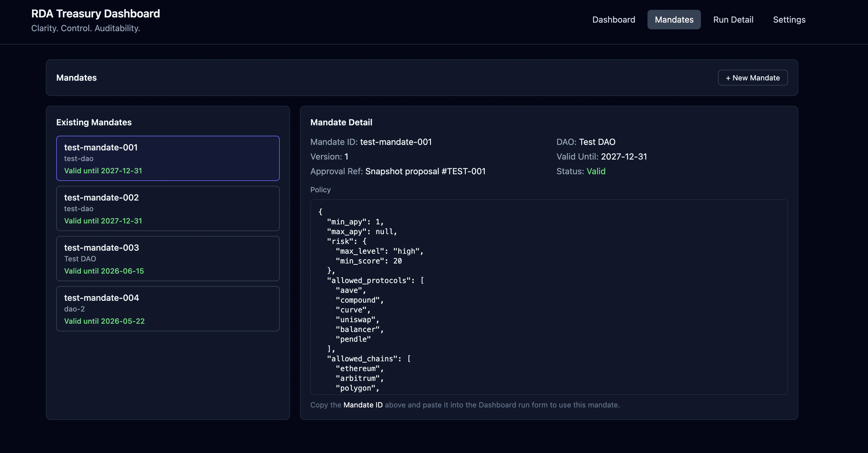This screenshot has width=868, height=453.
Task: Click the Snapshot proposal #TEST-001 approval reference
Action: click(425, 171)
